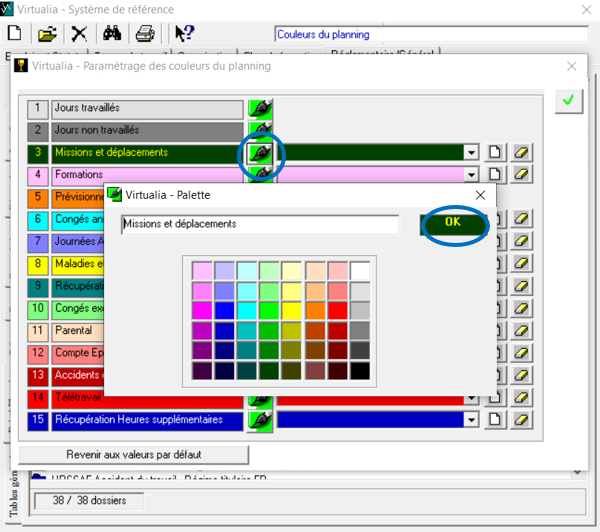Click the open folder toolbar icon
The image size is (600, 532).
tap(47, 34)
